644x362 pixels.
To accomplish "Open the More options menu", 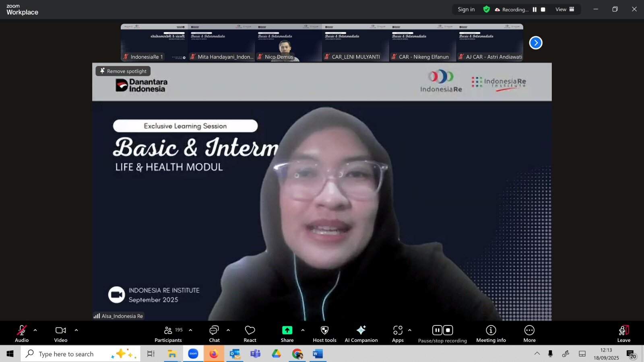I will point(529,333).
